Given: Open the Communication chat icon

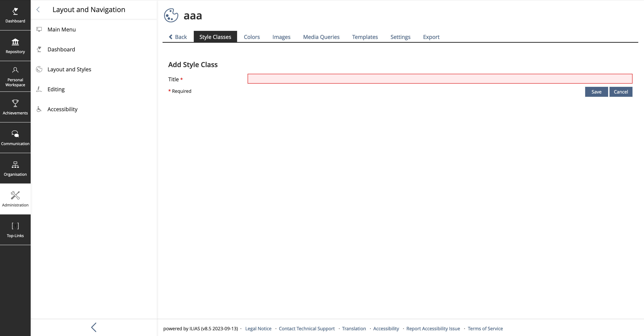Looking at the screenshot, I should pos(15,138).
